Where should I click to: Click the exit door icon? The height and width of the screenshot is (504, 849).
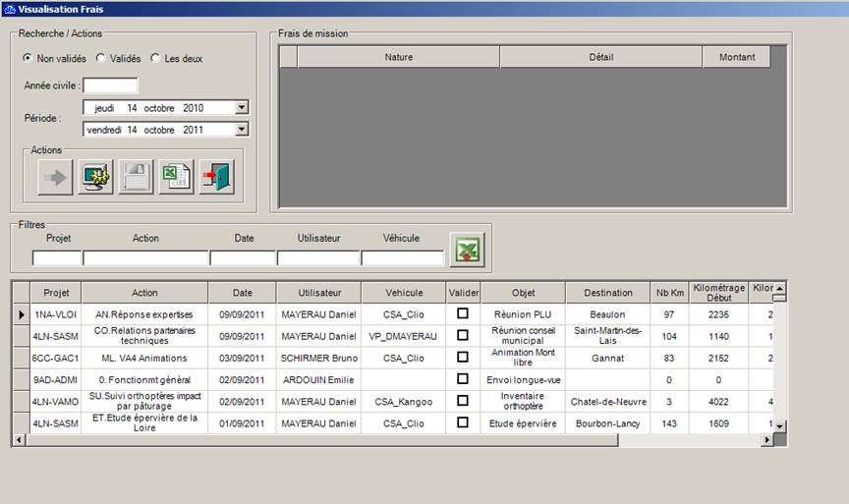pos(216,177)
